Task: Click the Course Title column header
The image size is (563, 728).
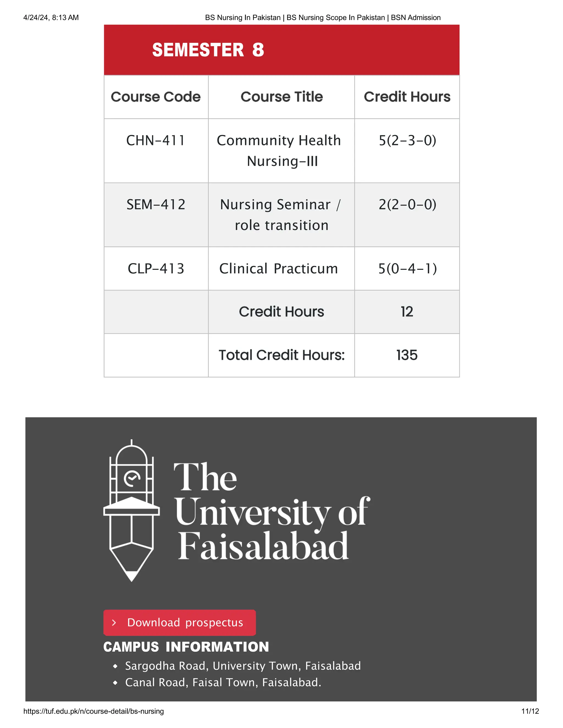Action: coord(281,97)
